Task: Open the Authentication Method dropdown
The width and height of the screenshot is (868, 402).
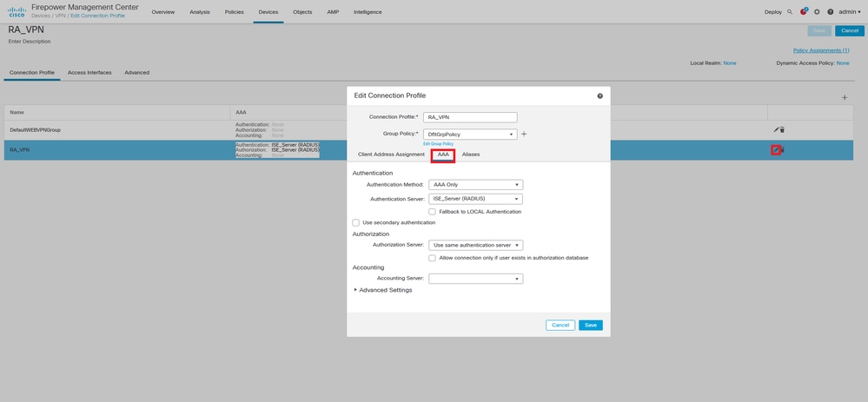Action: click(476, 185)
